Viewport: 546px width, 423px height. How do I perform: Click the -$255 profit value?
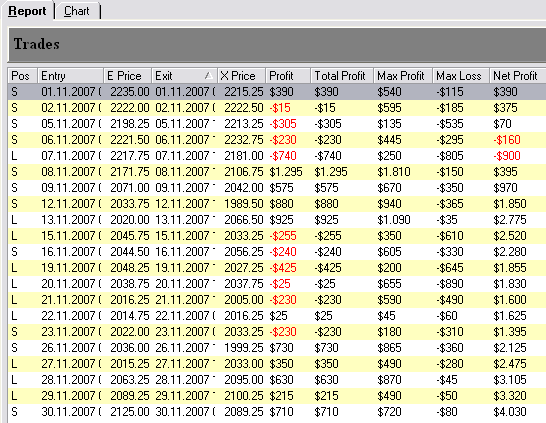pyautogui.click(x=283, y=236)
